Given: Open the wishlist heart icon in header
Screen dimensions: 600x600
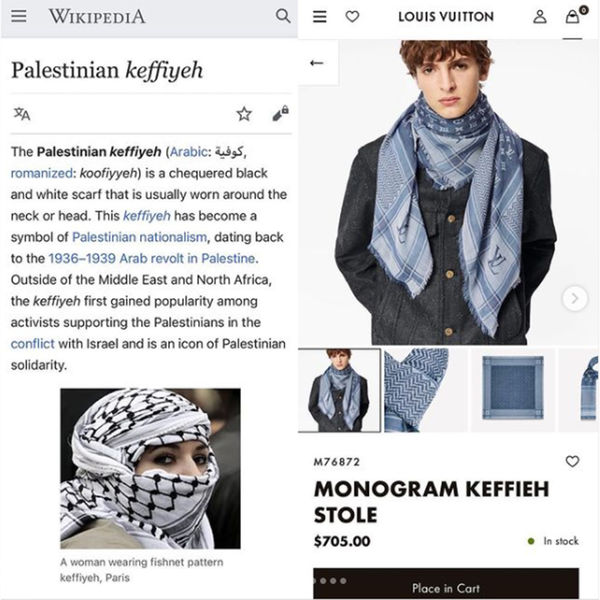Looking at the screenshot, I should (x=352, y=16).
